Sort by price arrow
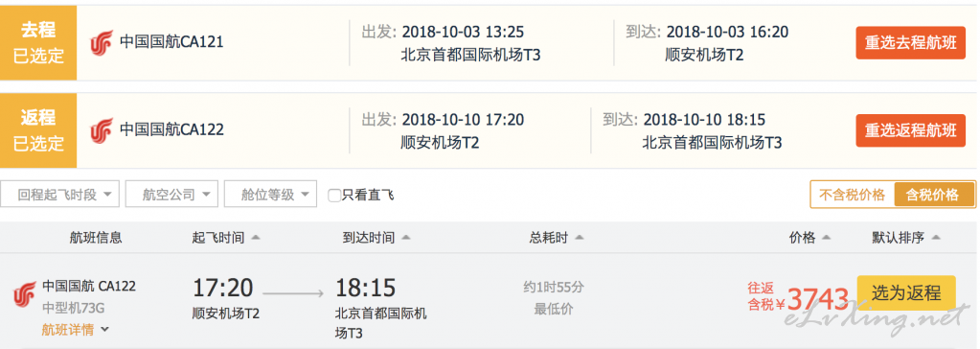The height and width of the screenshot is (349, 980). pyautogui.click(x=827, y=238)
